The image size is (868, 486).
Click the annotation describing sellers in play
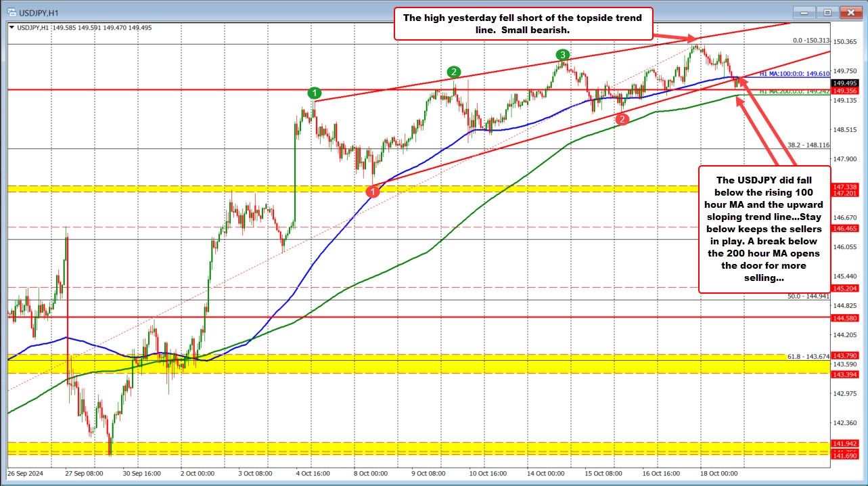tap(764, 230)
